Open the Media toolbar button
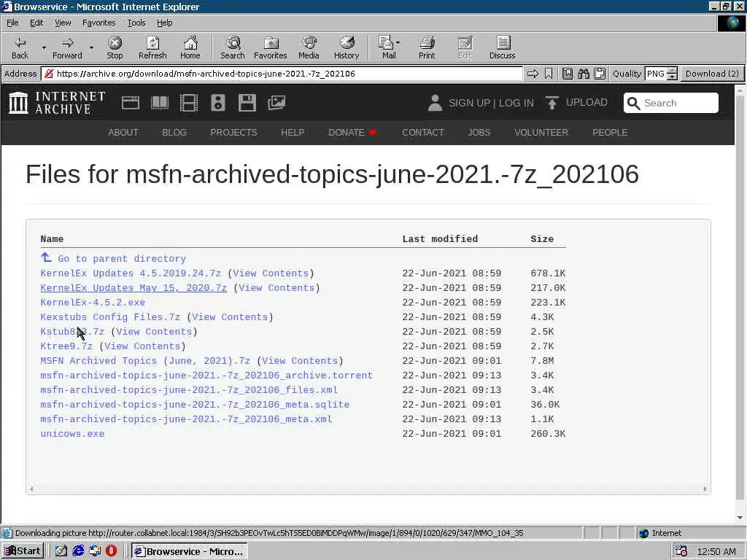The height and width of the screenshot is (560, 747). 309,48
